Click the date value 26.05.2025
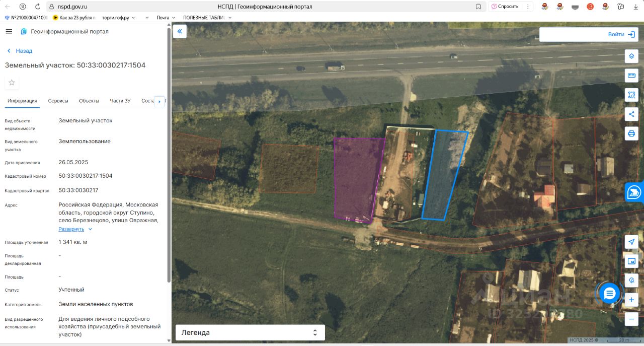The width and height of the screenshot is (644, 346). [x=73, y=162]
